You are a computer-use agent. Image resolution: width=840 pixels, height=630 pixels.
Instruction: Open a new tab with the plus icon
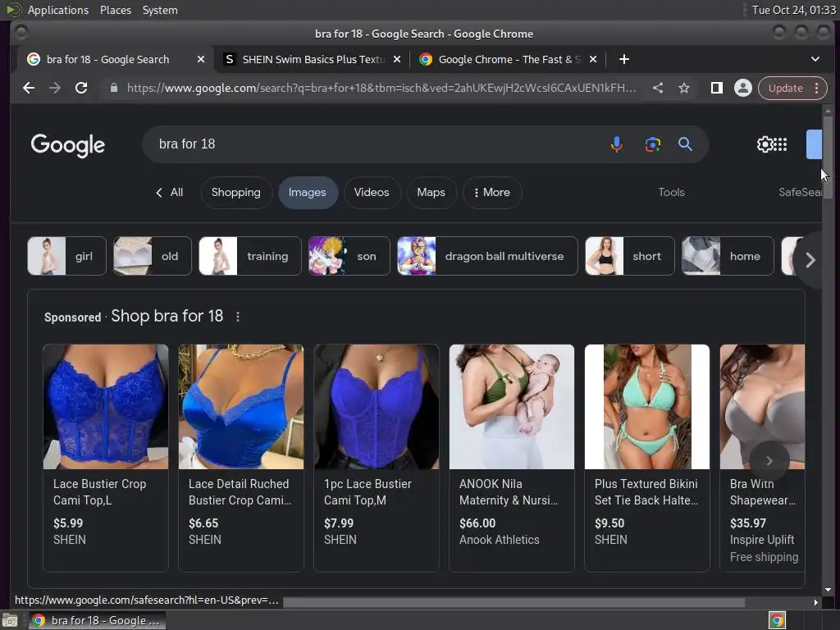coord(624,59)
